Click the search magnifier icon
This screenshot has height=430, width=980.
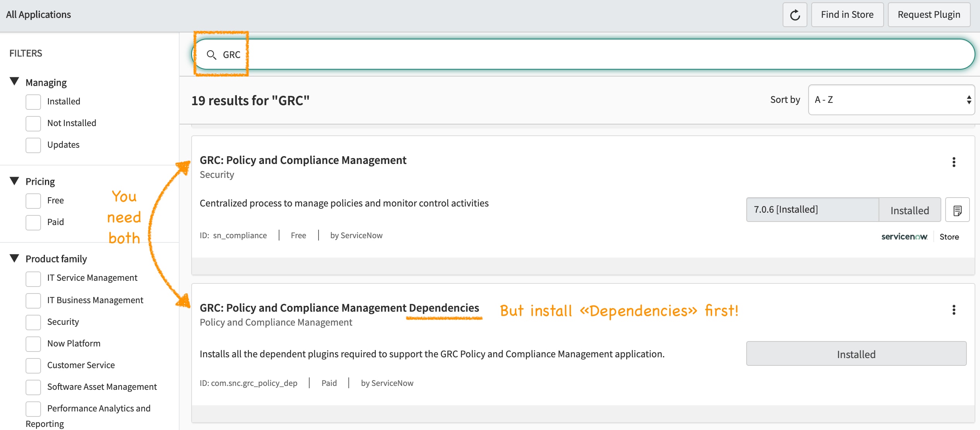tap(212, 55)
